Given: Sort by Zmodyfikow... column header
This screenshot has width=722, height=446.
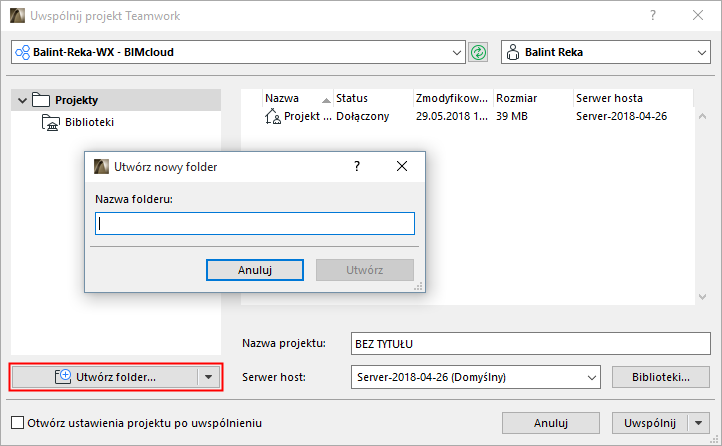Looking at the screenshot, I should (x=453, y=98).
